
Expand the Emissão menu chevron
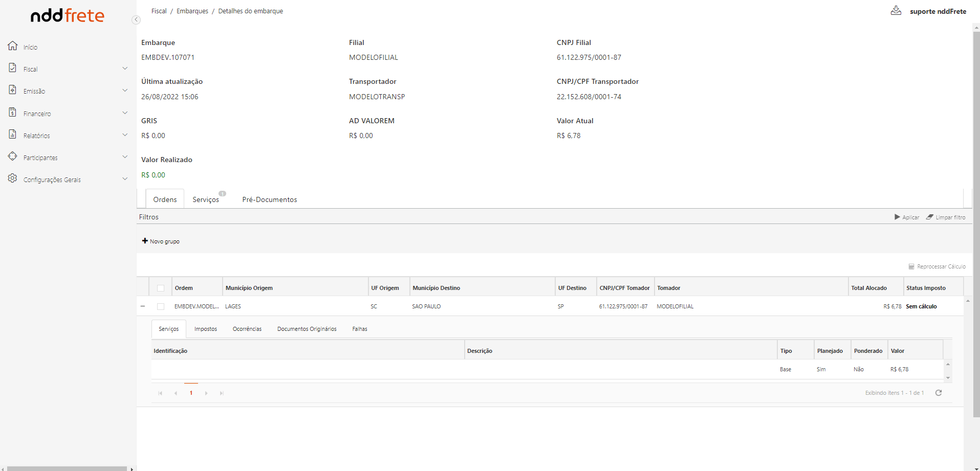(x=125, y=91)
